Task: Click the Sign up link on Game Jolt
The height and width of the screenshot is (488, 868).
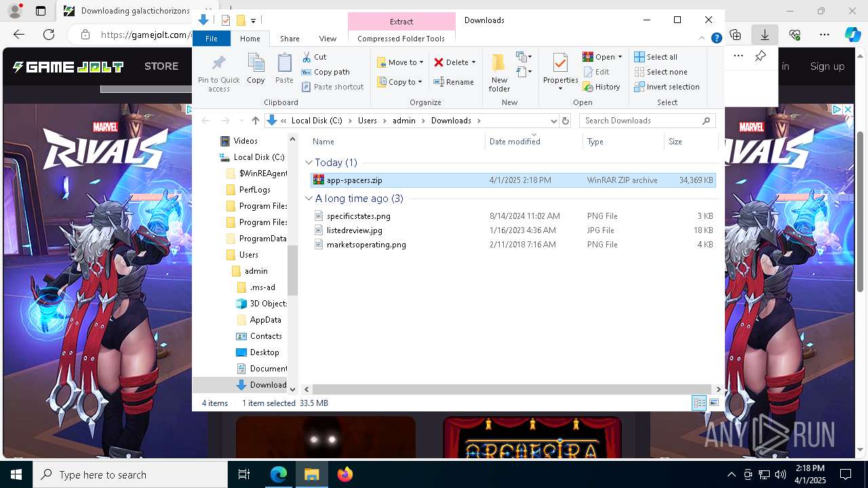Action: coord(827,66)
